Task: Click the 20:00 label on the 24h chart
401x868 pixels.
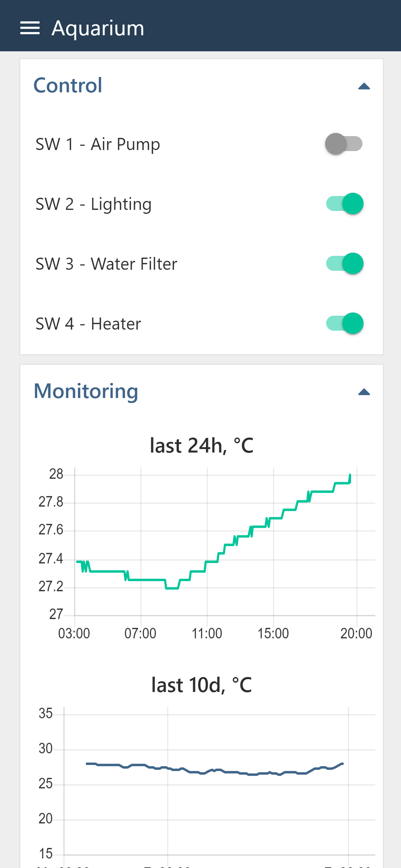Action: coord(356,634)
